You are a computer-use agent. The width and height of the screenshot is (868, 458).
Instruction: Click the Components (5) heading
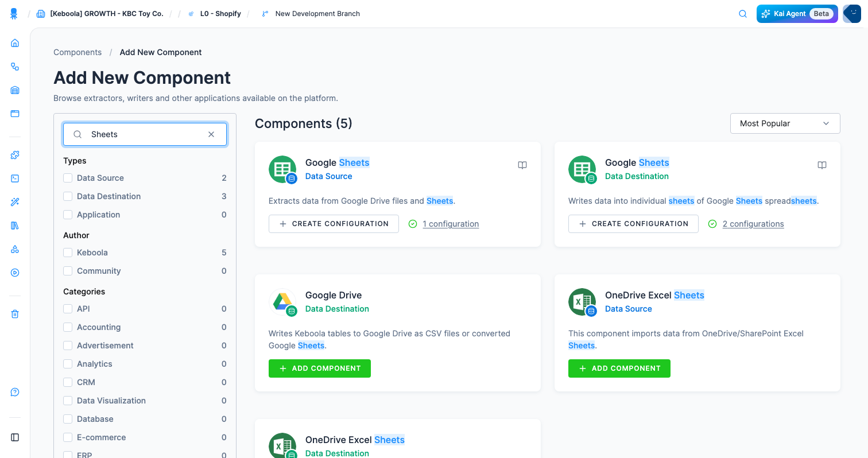[x=304, y=123]
